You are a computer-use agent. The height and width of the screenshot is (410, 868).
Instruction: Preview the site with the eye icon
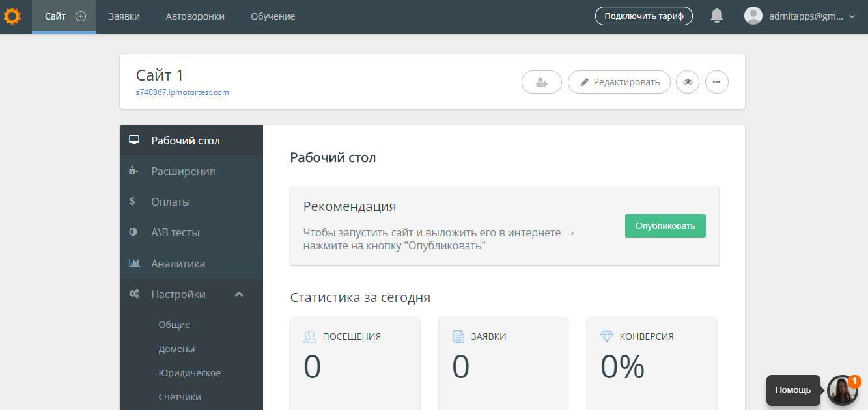click(x=688, y=82)
